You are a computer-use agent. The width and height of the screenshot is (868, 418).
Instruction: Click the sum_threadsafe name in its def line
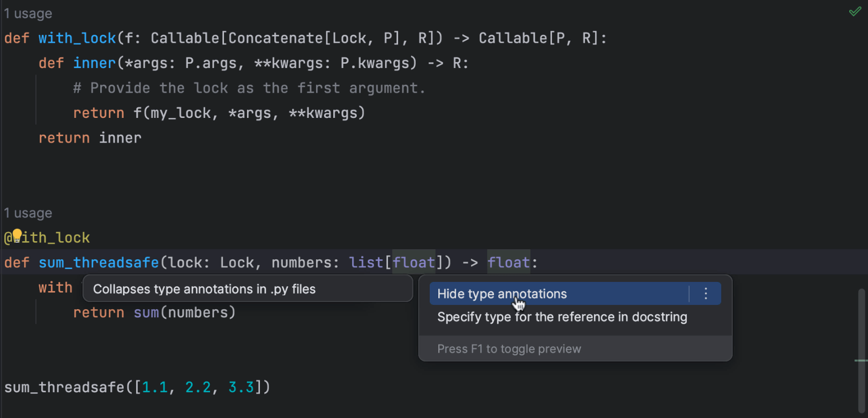point(99,263)
